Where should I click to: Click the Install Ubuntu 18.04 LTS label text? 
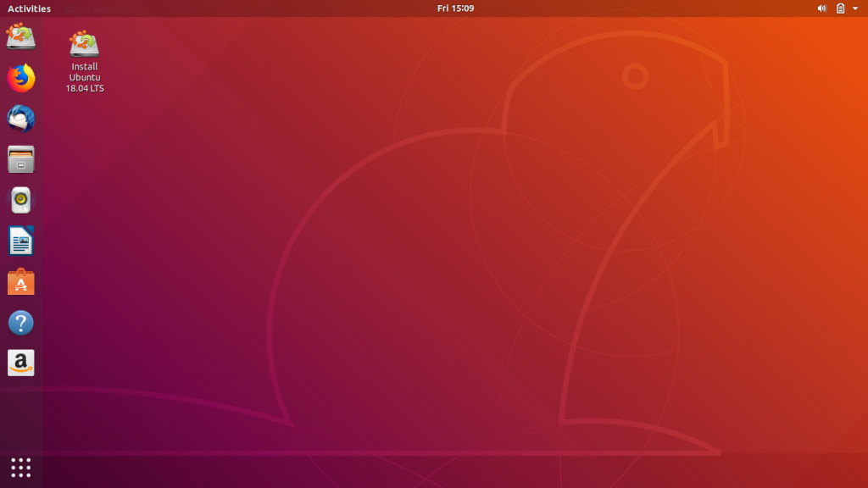pos(85,77)
